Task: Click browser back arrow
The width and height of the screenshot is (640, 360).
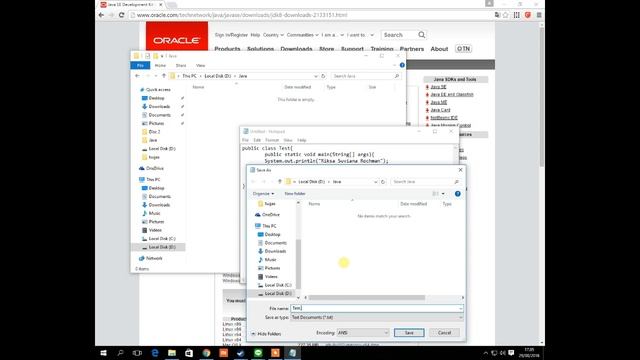Action: tap(101, 15)
